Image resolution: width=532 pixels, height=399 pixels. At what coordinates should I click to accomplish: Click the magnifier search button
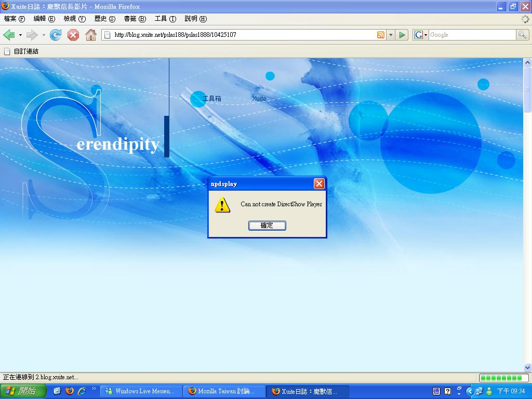pos(522,35)
